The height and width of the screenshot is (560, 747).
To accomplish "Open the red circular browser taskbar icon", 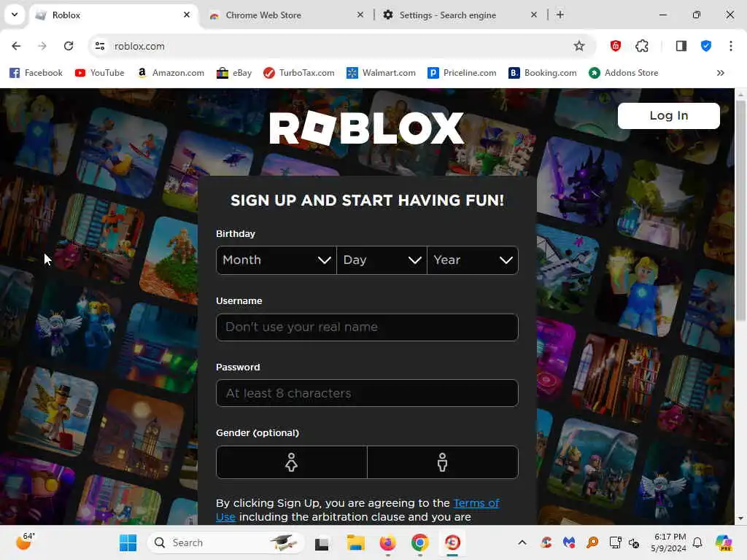I will pyautogui.click(x=452, y=542).
